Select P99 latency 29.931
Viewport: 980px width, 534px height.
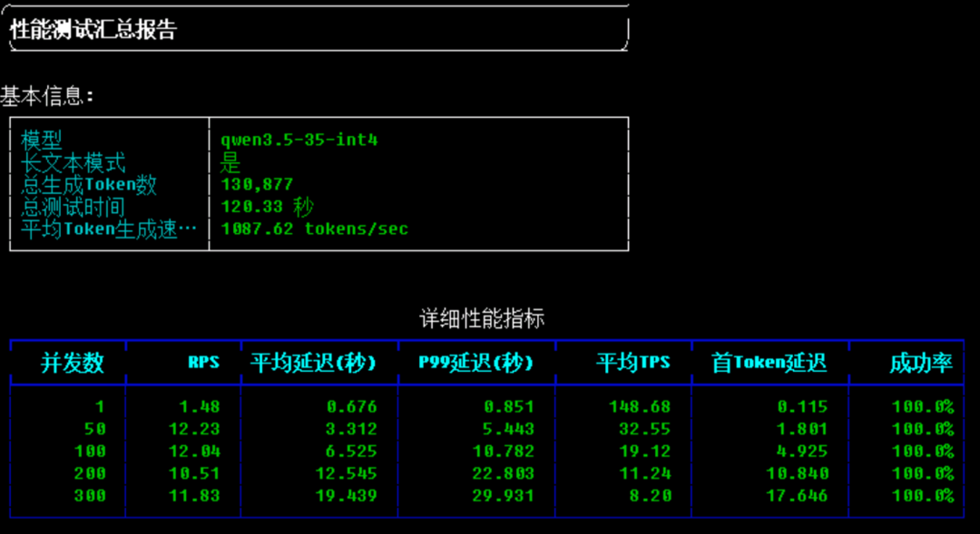504,496
